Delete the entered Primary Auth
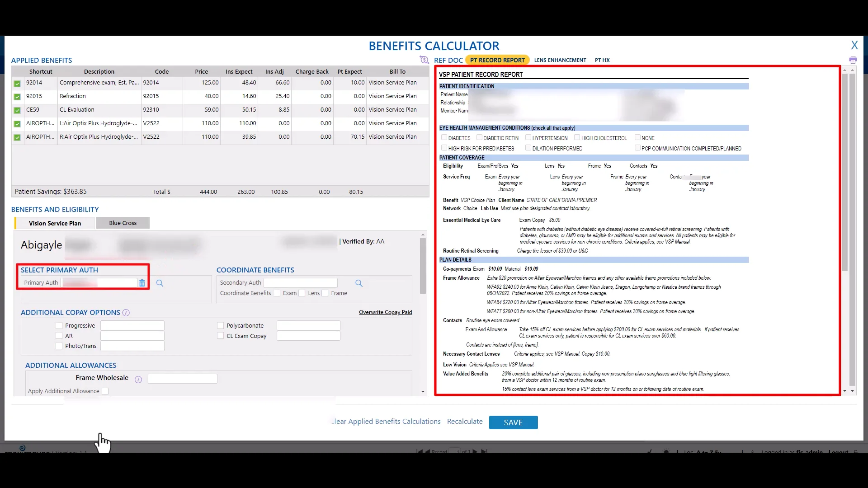This screenshot has height=488, width=868. (x=142, y=283)
